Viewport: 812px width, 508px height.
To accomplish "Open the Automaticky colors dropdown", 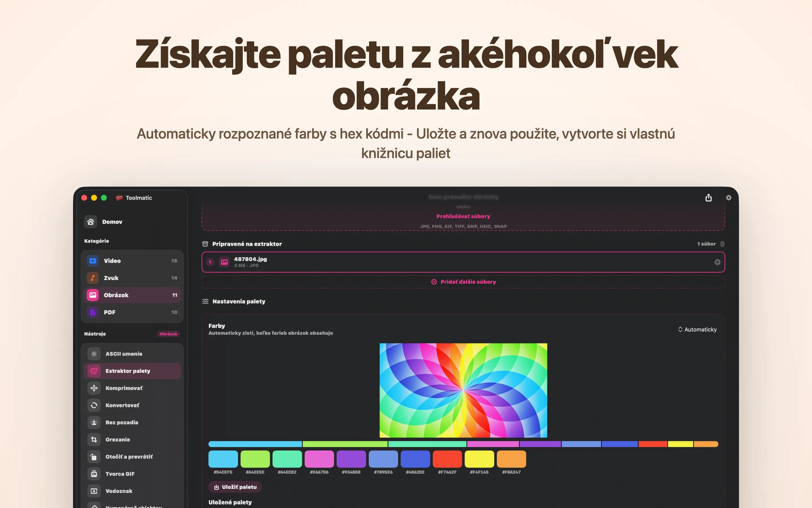I will pos(697,330).
